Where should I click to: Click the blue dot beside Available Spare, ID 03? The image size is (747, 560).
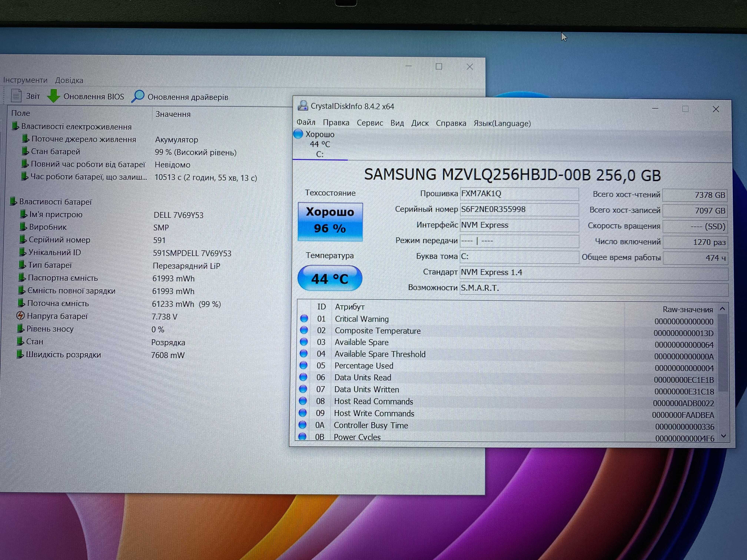[304, 342]
